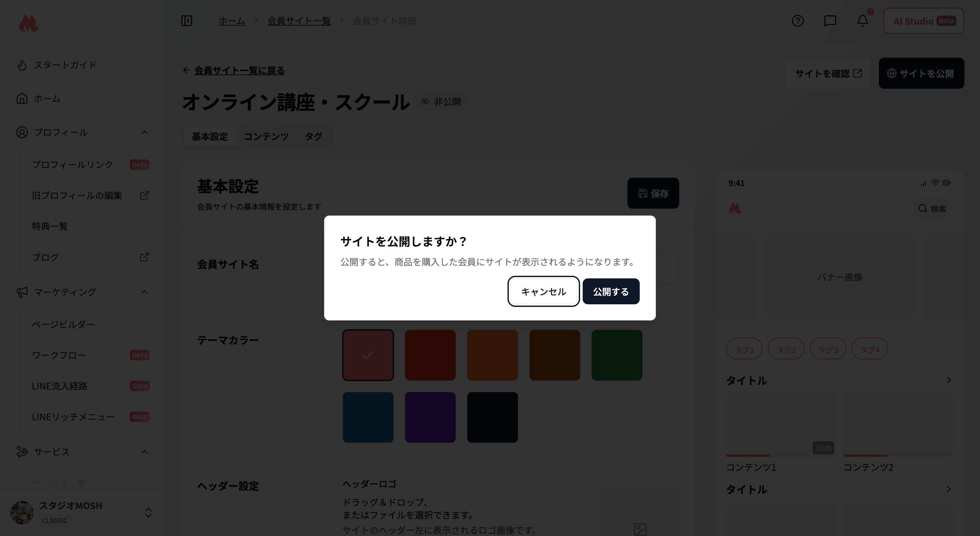Image resolution: width=980 pixels, height=536 pixels.
Task: Open the notifications bell icon
Action: pos(862,20)
